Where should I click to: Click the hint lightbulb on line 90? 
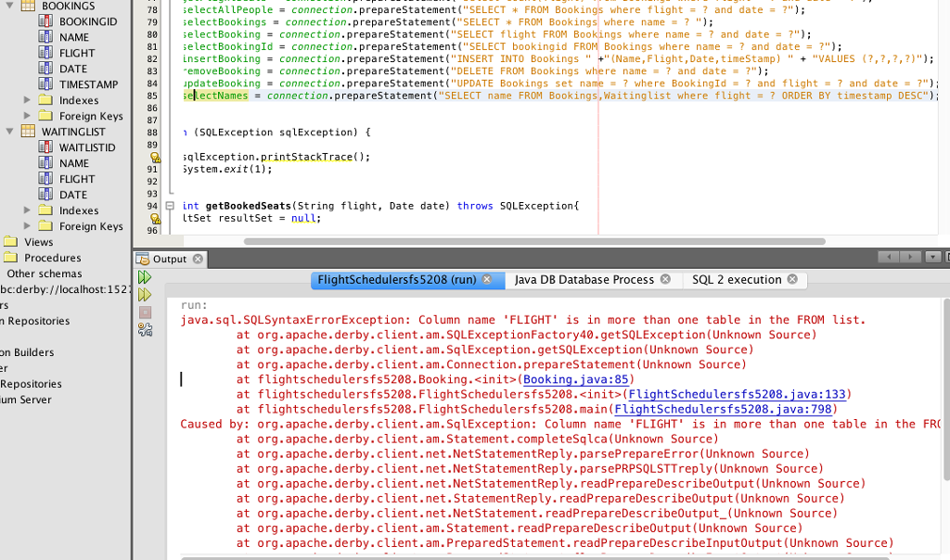click(x=156, y=157)
